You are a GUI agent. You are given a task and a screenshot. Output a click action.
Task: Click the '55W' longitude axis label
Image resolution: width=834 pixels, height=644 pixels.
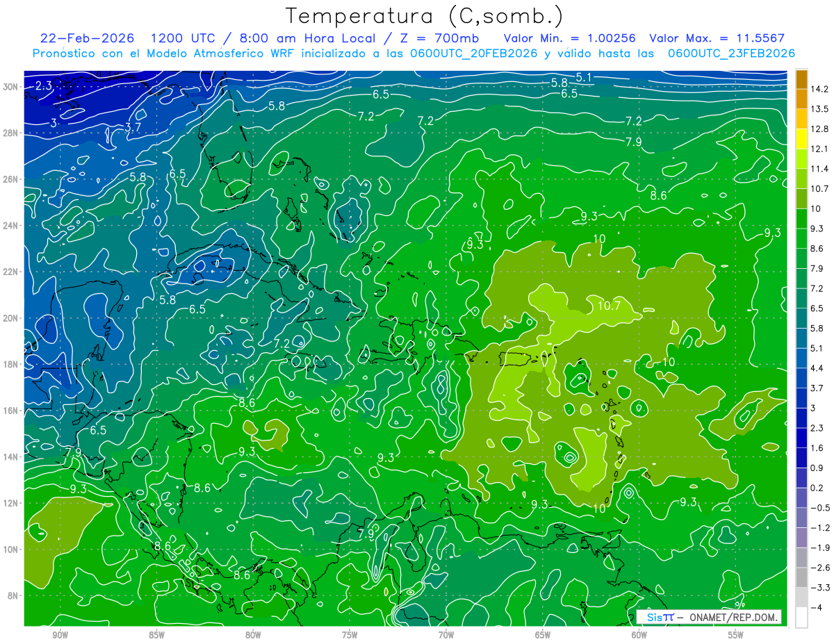pos(735,634)
